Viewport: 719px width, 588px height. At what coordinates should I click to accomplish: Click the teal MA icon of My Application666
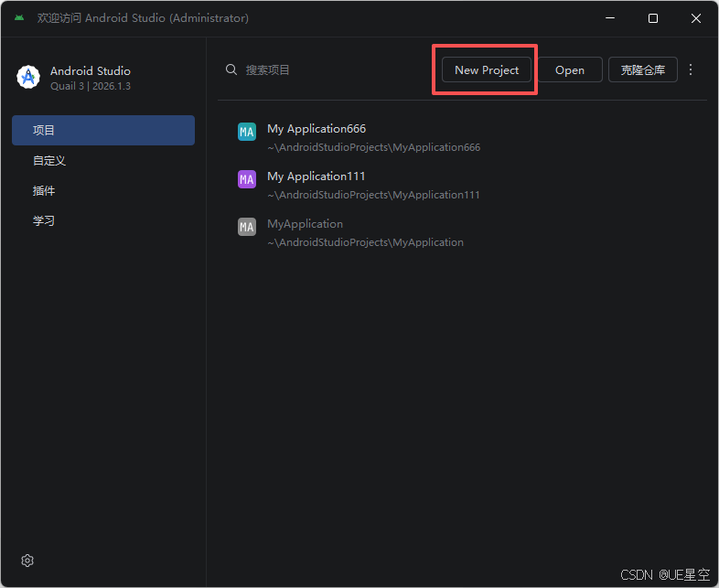pyautogui.click(x=247, y=132)
